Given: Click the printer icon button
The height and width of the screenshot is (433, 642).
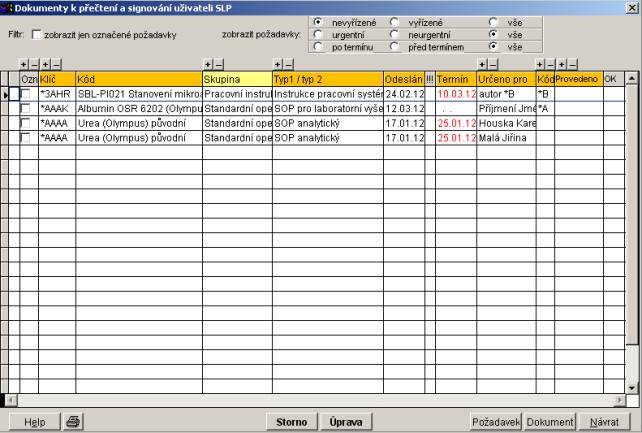Looking at the screenshot, I should pos(75,422).
